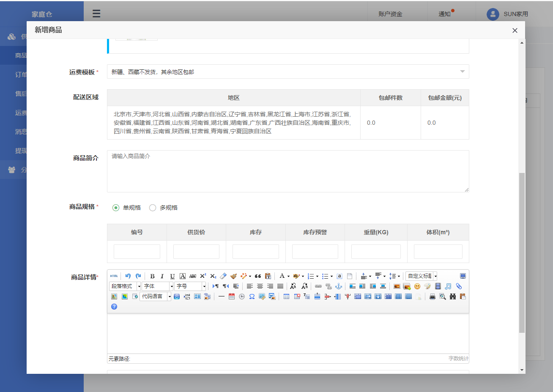Click 体积(m³) input field
553x392 pixels.
438,252
